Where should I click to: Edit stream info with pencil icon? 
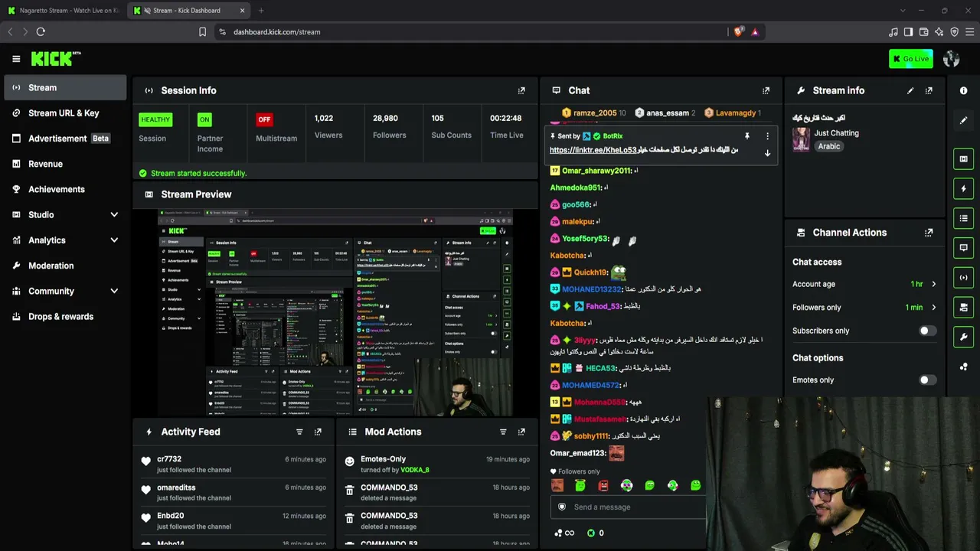[910, 90]
